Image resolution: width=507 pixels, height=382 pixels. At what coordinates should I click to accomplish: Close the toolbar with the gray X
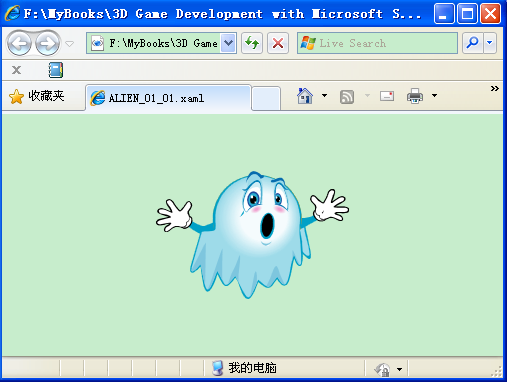click(16, 70)
